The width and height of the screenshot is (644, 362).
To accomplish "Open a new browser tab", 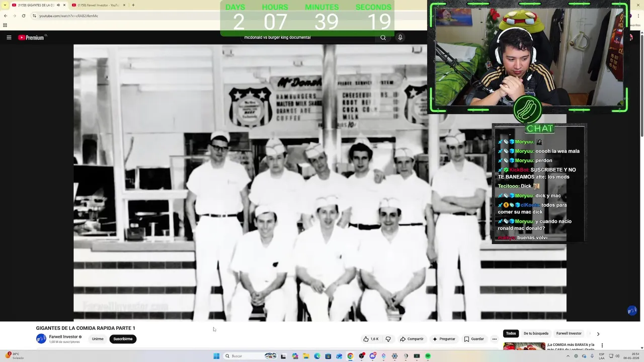I will 133,5.
